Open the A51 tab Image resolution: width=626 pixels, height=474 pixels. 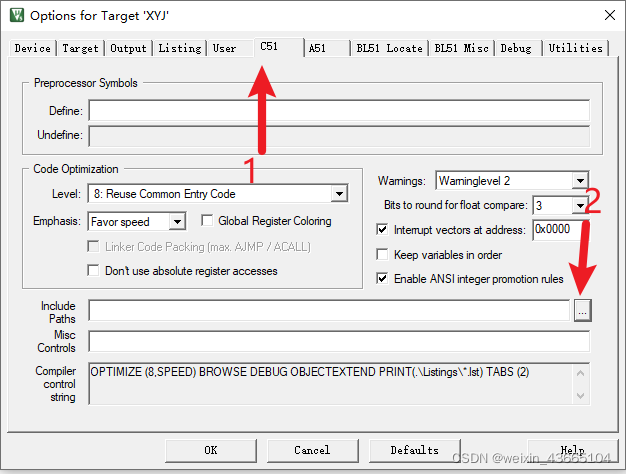click(x=327, y=48)
